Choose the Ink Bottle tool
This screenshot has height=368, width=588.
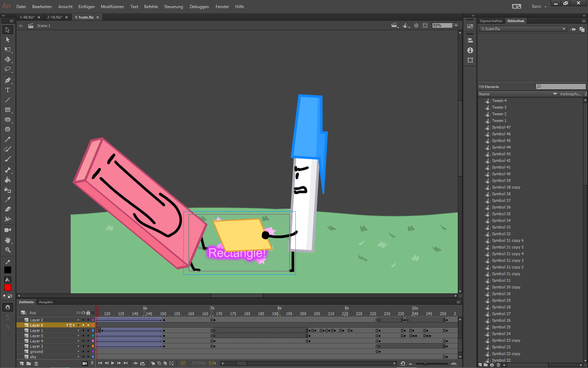point(8,190)
